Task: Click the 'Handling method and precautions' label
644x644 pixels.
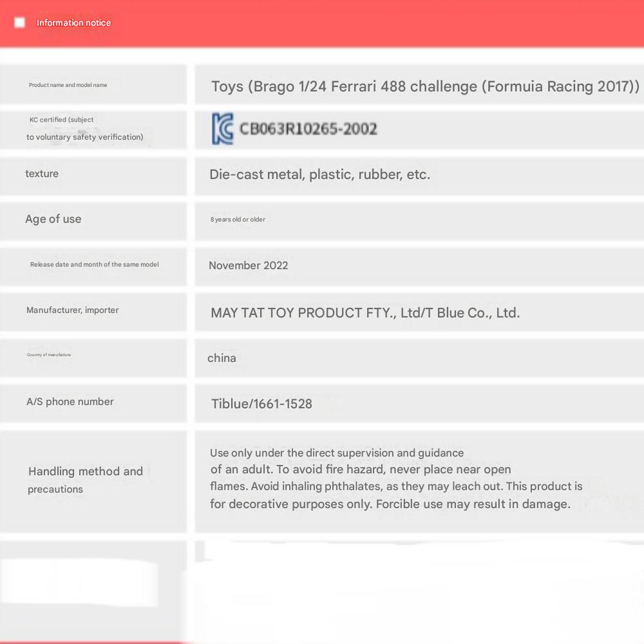Action: pyautogui.click(x=86, y=480)
